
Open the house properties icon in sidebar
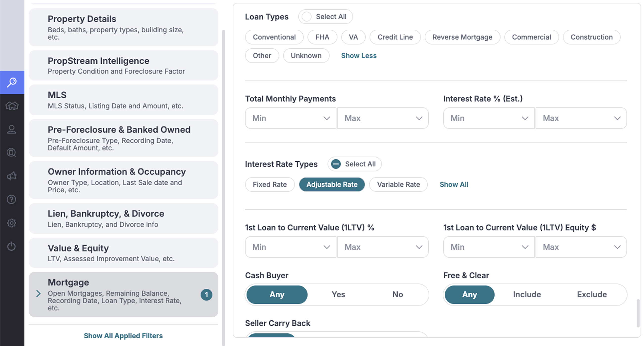coord(12,106)
